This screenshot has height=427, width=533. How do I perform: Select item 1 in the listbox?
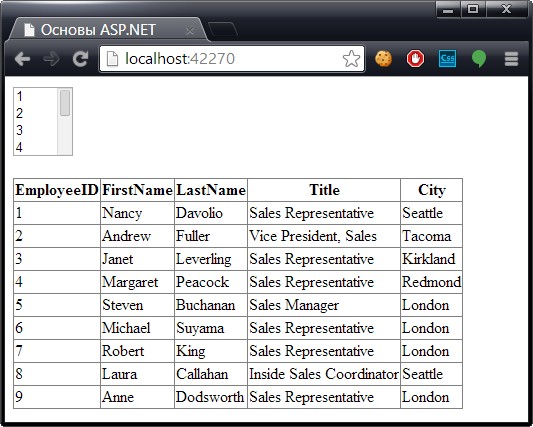click(x=35, y=96)
